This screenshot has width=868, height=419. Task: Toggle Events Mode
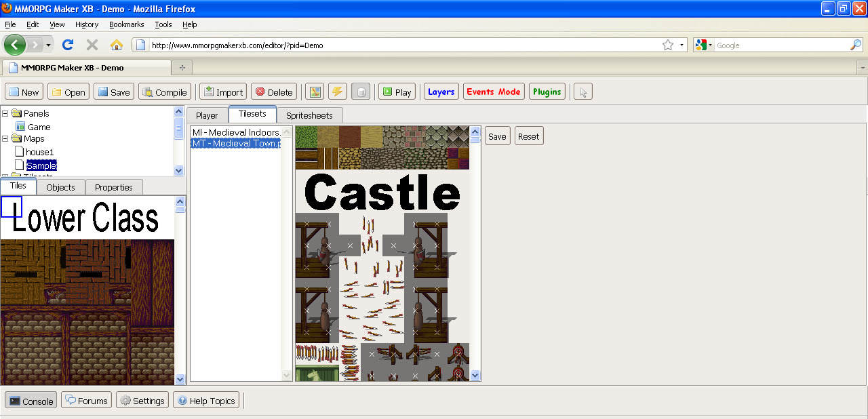(x=494, y=92)
